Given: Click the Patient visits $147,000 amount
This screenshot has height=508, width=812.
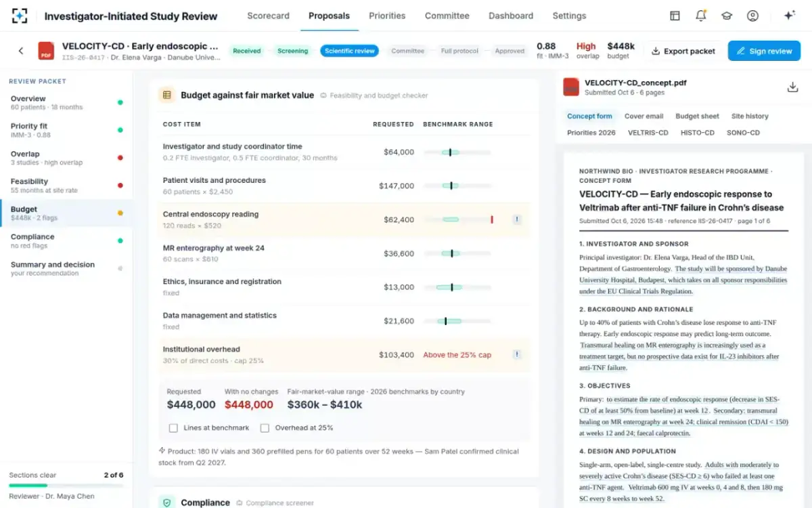Looking at the screenshot, I should tap(397, 186).
